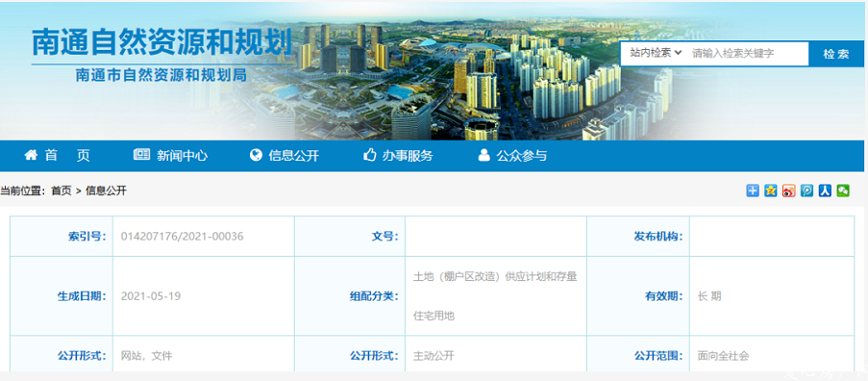The width and height of the screenshot is (868, 381).
Task: Click the globe icon beside 信息公开
Action: click(256, 156)
